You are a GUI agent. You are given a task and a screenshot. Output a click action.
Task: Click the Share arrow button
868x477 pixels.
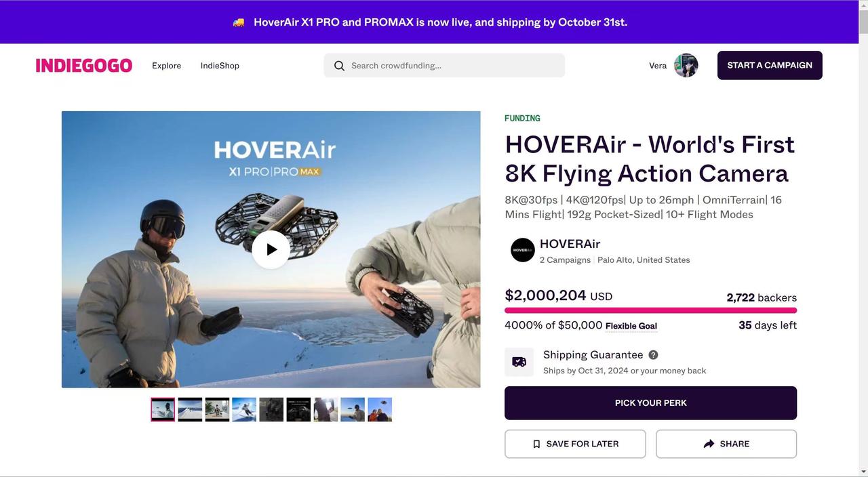(x=726, y=444)
